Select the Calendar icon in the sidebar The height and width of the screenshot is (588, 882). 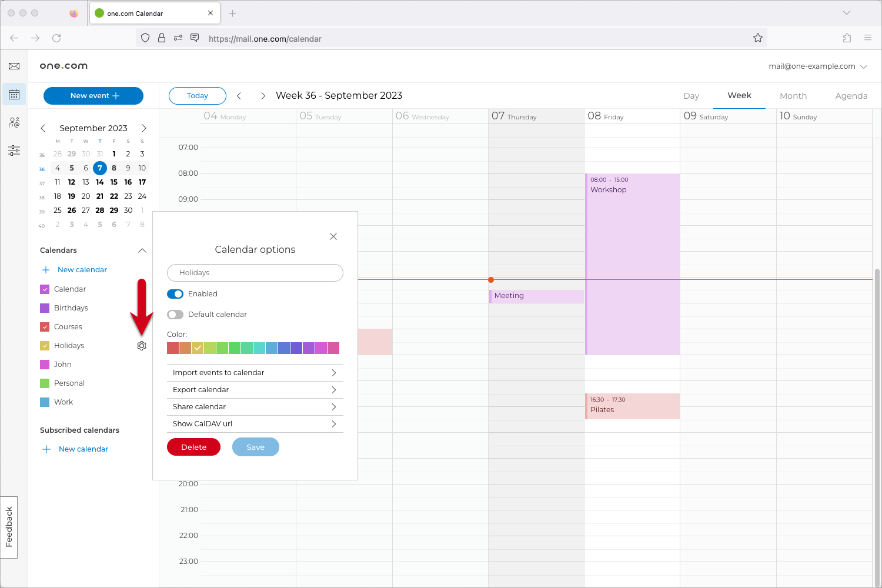click(14, 94)
